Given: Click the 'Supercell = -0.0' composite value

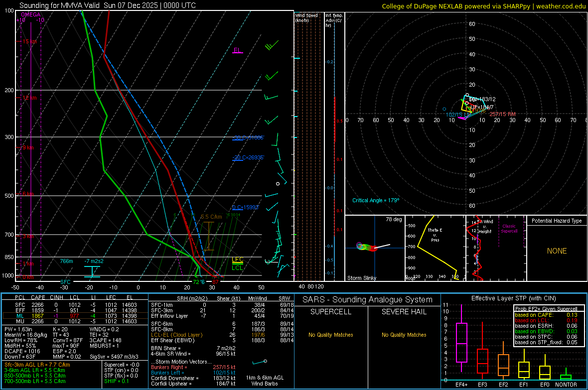Looking at the screenshot, I should pos(122,365).
